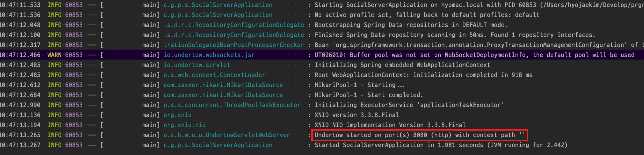Click logger org.xnio on XNIO version line

[x=178, y=115]
